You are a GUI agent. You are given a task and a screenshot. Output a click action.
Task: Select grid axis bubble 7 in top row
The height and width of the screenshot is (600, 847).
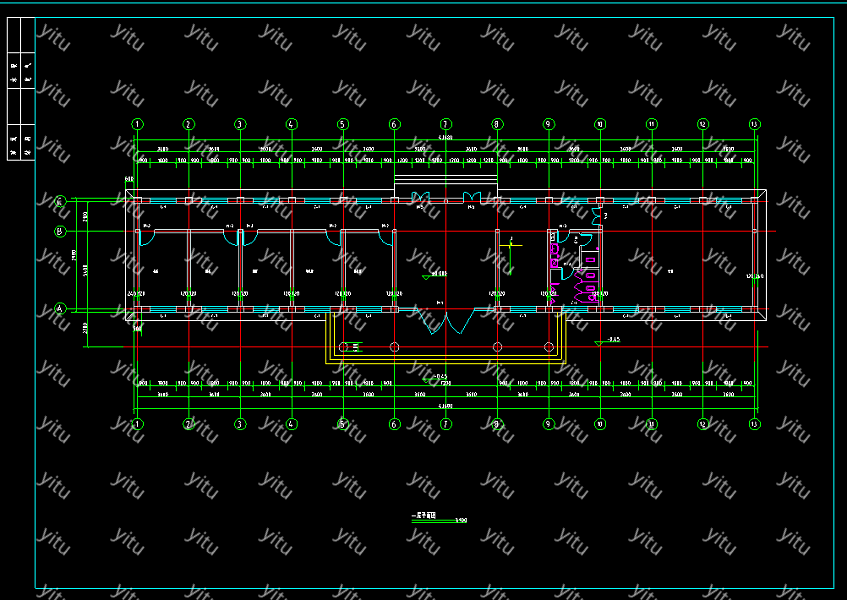click(x=446, y=124)
